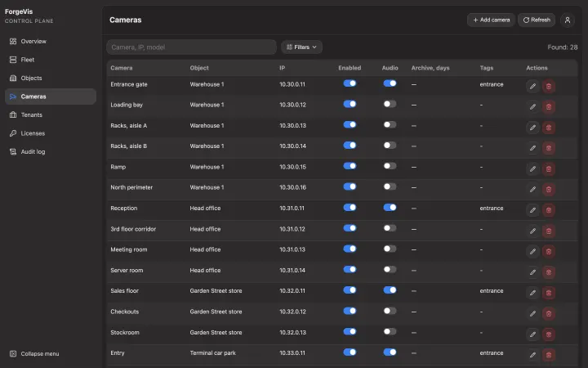Viewport: 588px width, 368px height.
Task: Disable the Stockroom camera
Action: [x=350, y=331]
